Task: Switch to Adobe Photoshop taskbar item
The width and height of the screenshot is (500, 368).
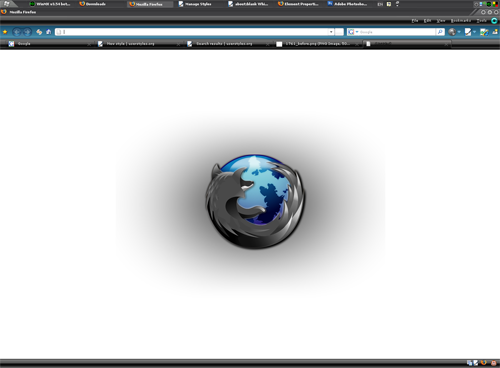Action: point(348,4)
